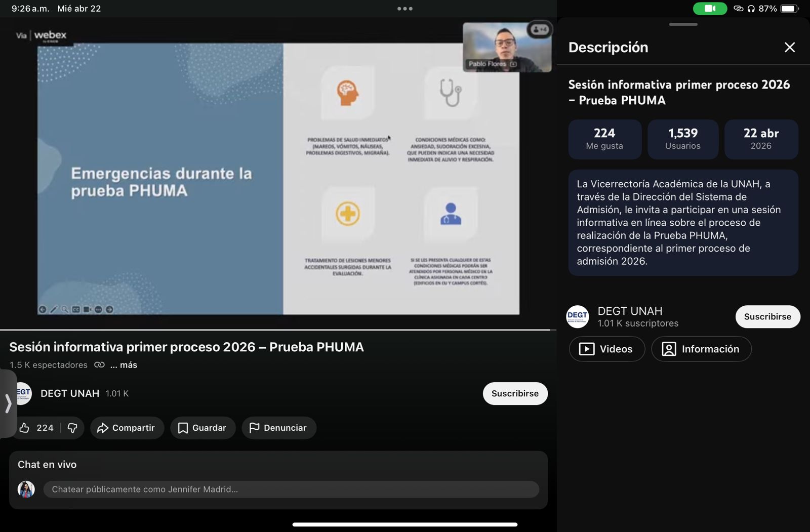
Task: Open the Videos tab of channel
Action: [606, 349]
